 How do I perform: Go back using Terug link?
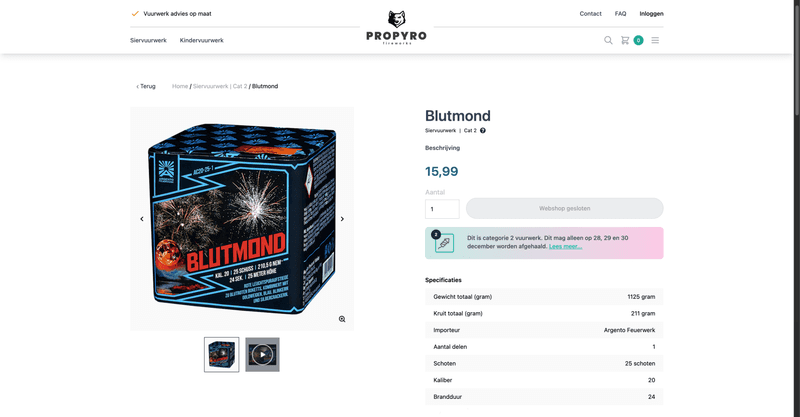click(146, 86)
